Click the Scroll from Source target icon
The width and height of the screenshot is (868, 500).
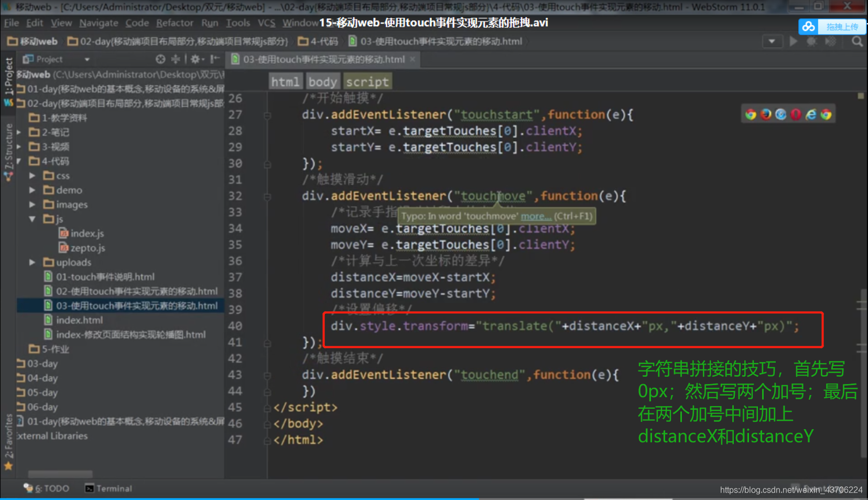160,59
